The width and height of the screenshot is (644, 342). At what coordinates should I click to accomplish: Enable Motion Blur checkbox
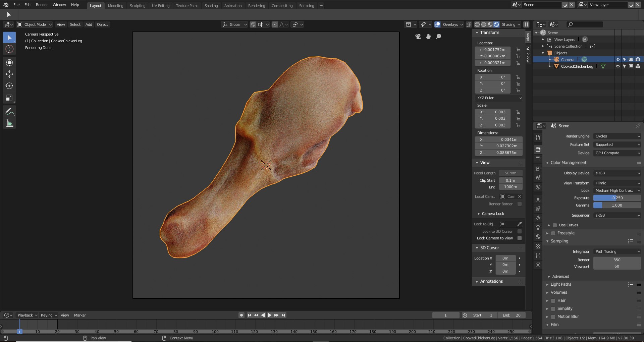pyautogui.click(x=553, y=317)
